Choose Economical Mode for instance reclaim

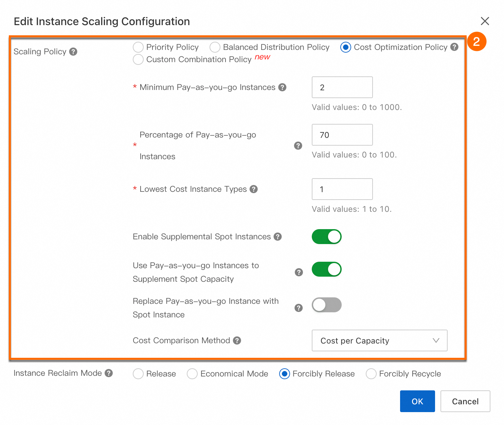pos(192,374)
